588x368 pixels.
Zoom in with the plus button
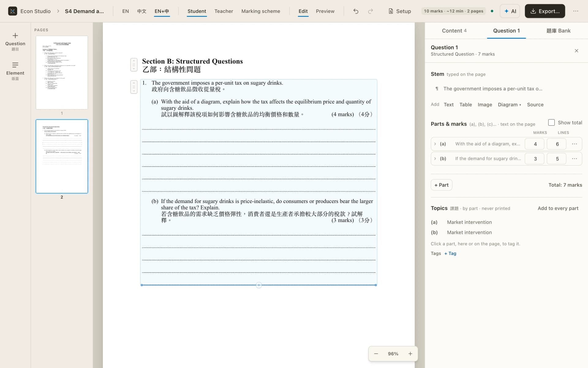click(x=410, y=354)
